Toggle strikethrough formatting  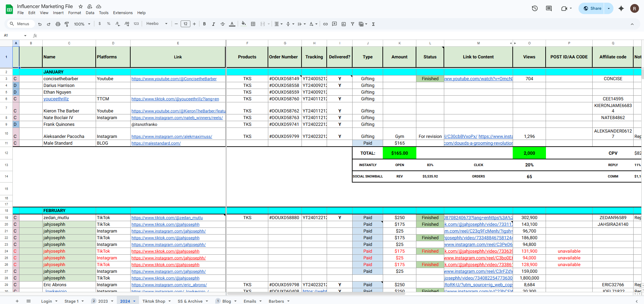coord(223,24)
